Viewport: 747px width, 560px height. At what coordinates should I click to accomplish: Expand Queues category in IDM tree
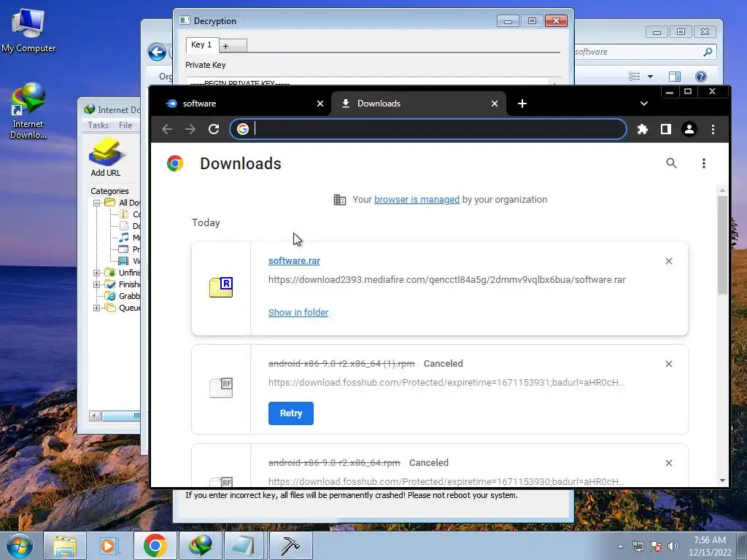(97, 308)
